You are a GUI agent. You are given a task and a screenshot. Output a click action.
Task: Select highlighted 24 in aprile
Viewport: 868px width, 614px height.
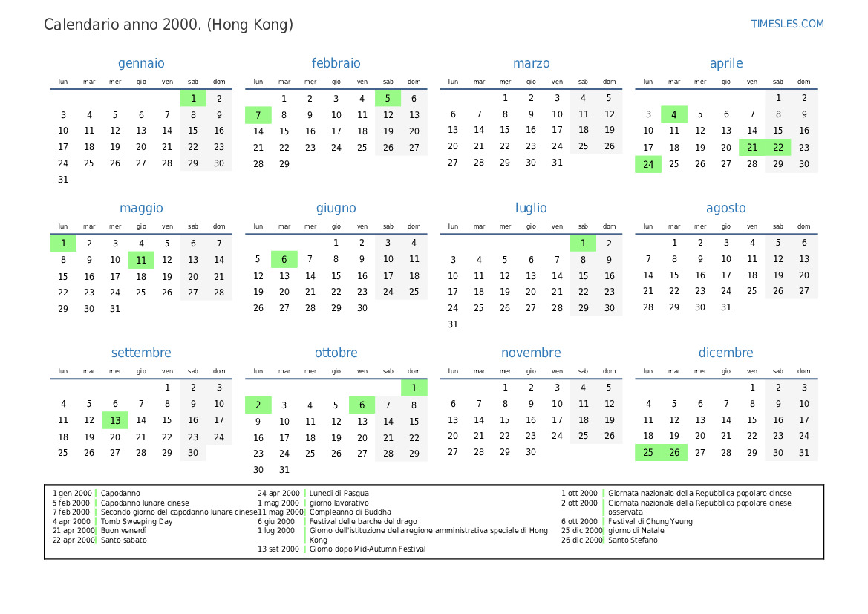click(648, 164)
